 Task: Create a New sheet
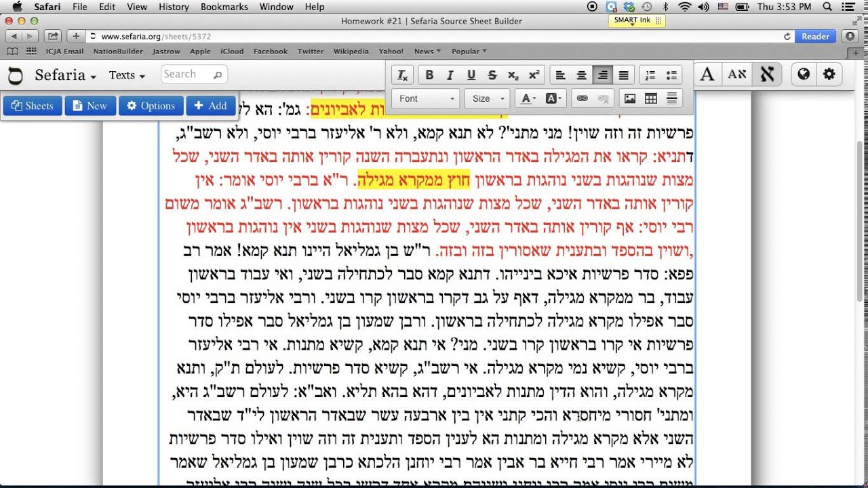(90, 106)
